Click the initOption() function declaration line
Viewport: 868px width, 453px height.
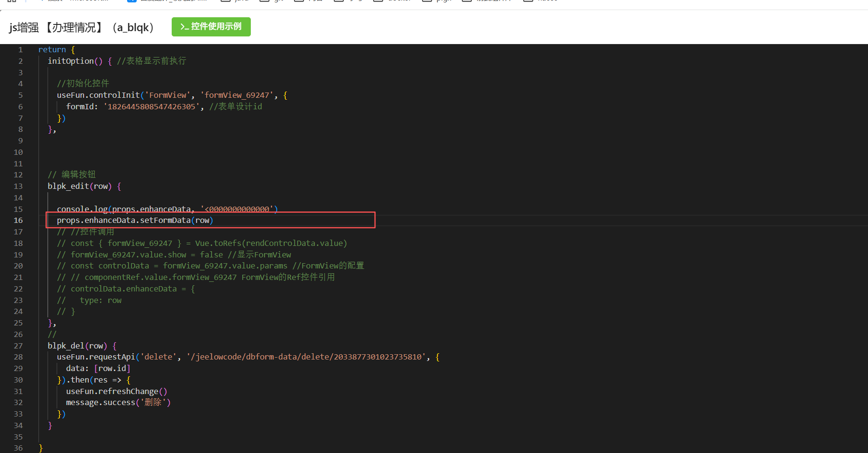(75, 61)
